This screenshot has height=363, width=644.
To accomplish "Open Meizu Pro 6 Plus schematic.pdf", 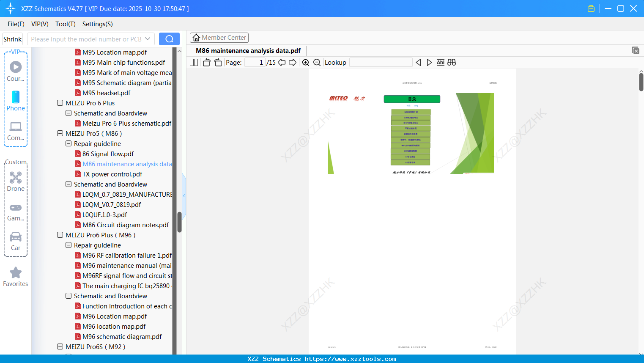I will click(127, 123).
